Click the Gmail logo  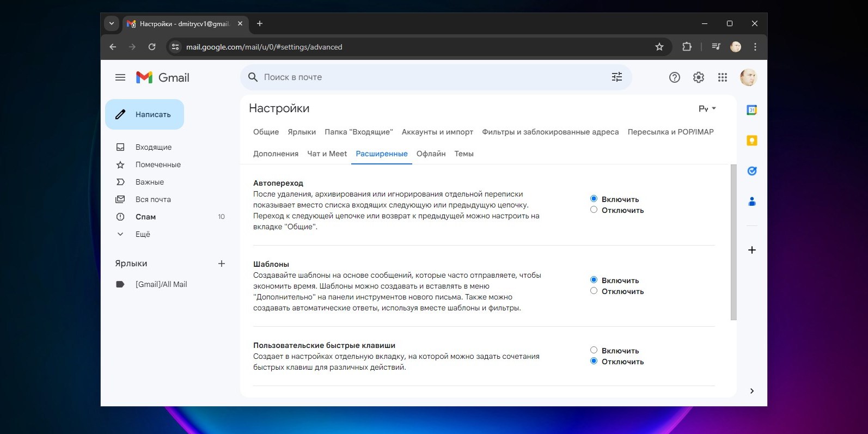(x=162, y=77)
